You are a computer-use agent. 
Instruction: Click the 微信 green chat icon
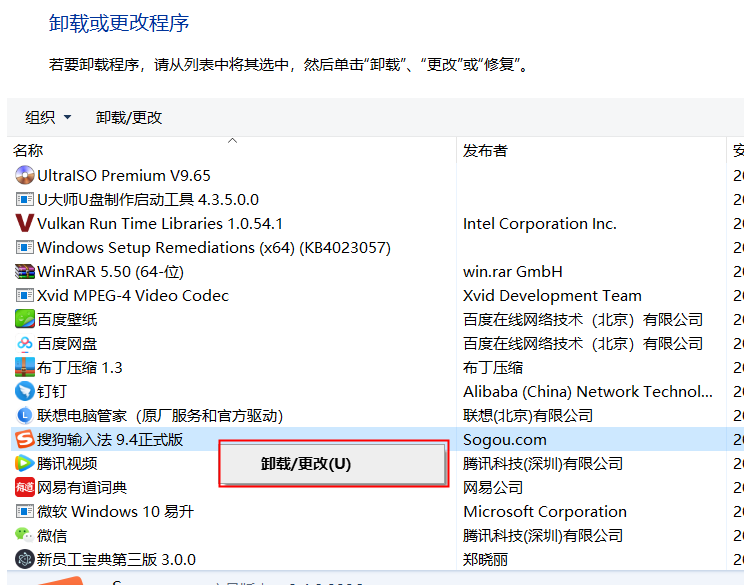click(x=25, y=536)
